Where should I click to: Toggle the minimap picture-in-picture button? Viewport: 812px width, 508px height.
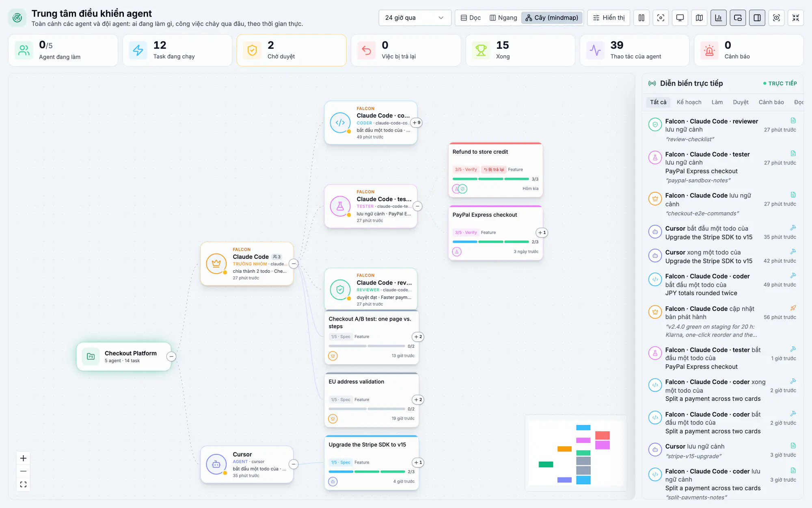point(738,18)
